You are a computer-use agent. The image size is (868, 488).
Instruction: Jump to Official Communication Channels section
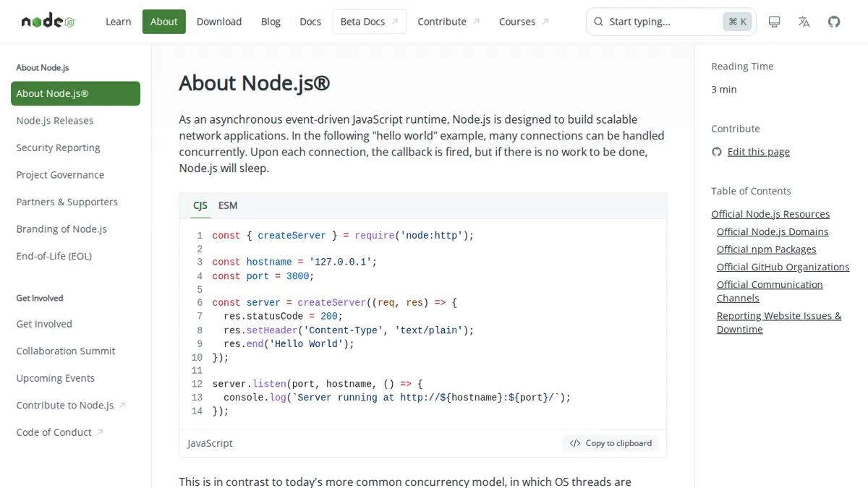click(770, 291)
